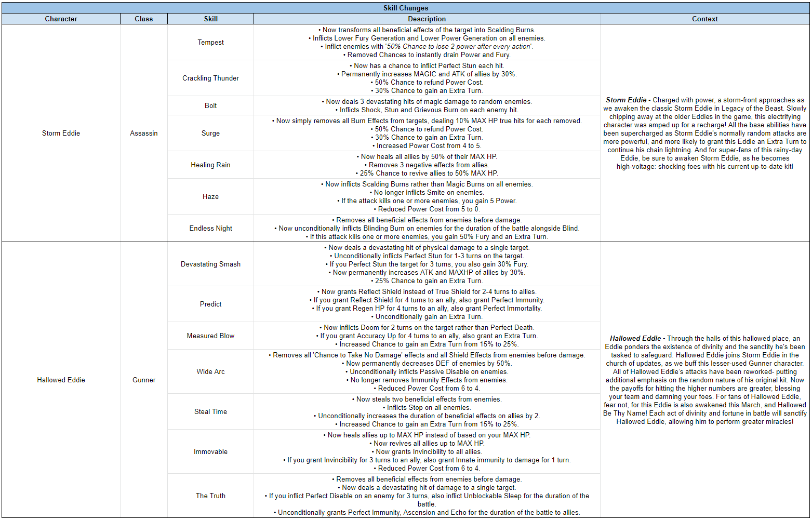The image size is (812, 520).
Task: Select the Endless Night skill cell
Action: coord(210,228)
